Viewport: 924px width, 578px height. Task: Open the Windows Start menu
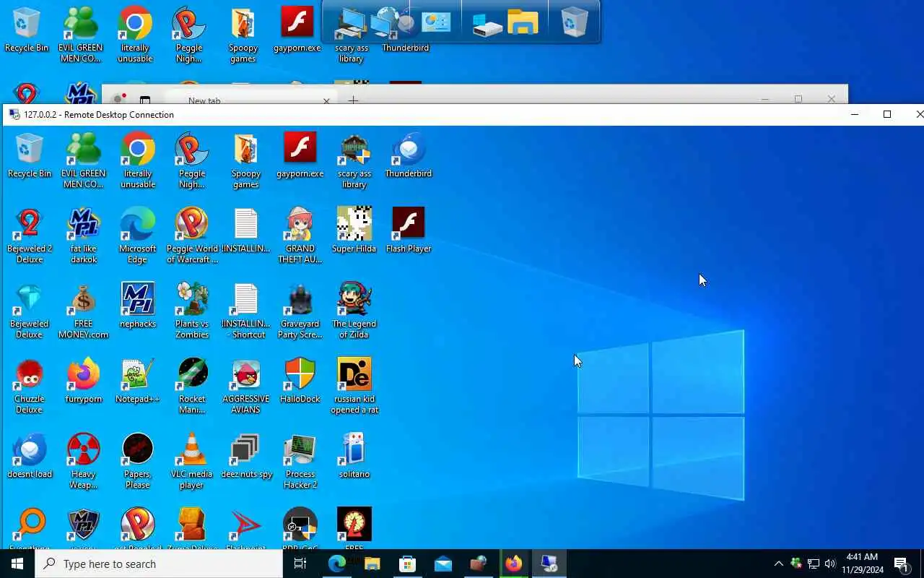click(17, 564)
